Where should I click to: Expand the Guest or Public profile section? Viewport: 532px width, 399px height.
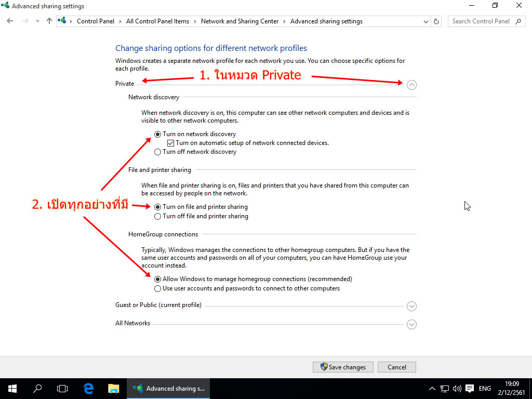pyautogui.click(x=411, y=306)
